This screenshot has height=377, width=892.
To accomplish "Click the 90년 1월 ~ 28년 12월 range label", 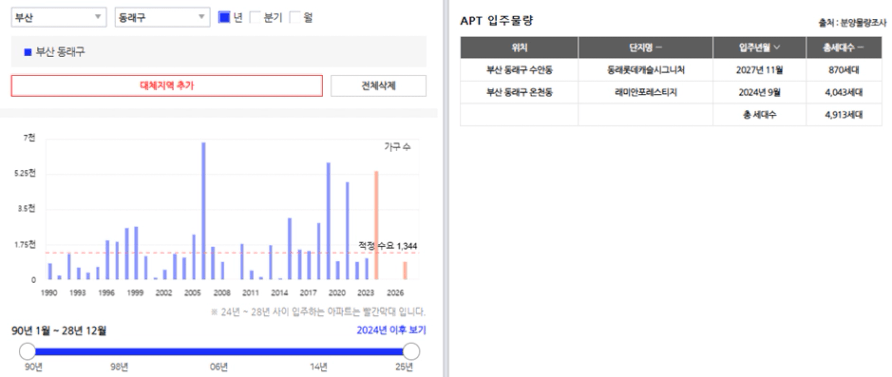I will (59, 330).
